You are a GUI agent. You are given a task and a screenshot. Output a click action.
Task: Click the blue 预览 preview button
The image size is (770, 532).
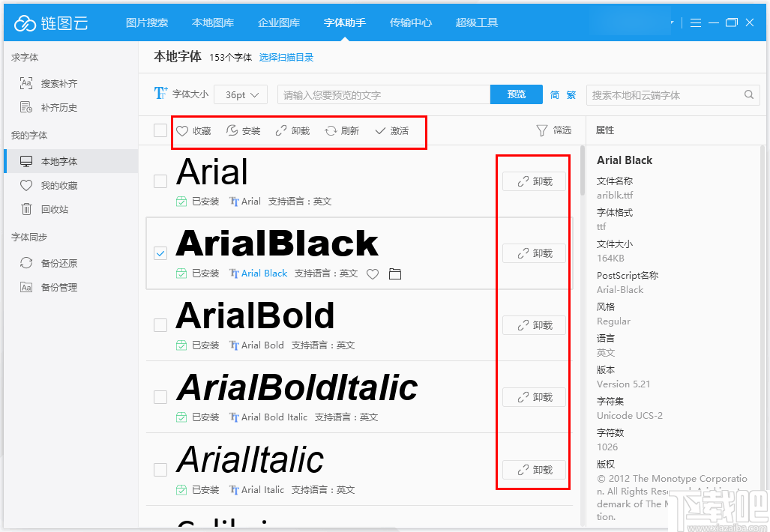pyautogui.click(x=516, y=94)
